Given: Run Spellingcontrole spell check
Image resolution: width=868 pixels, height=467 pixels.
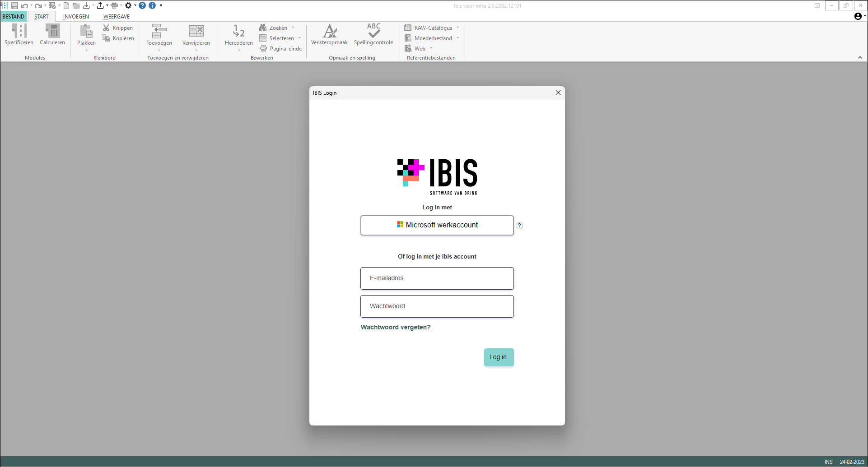Looking at the screenshot, I should tap(373, 34).
